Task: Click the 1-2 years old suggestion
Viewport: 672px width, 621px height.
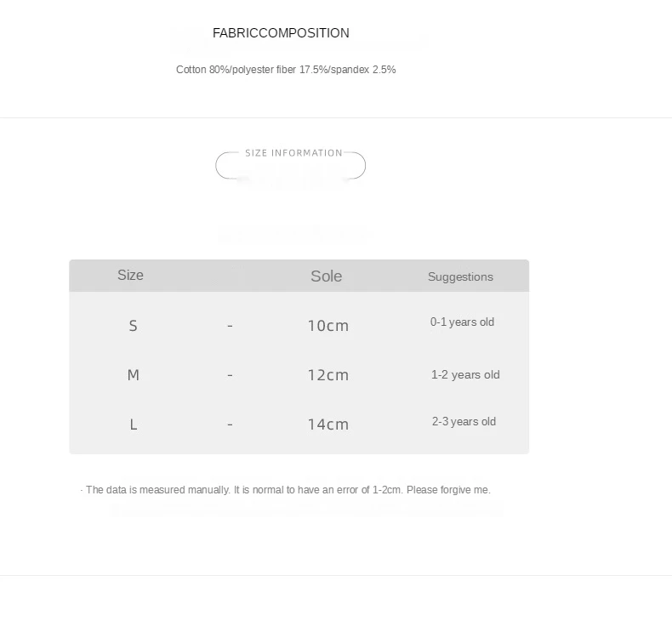Action: click(x=465, y=374)
